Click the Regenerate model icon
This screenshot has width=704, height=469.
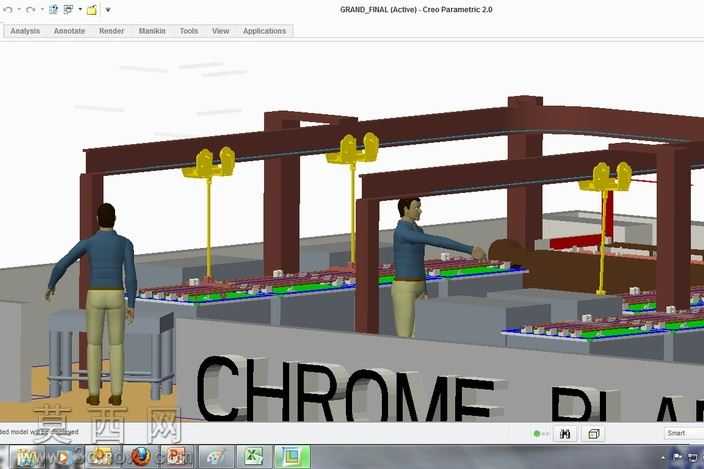pyautogui.click(x=53, y=9)
